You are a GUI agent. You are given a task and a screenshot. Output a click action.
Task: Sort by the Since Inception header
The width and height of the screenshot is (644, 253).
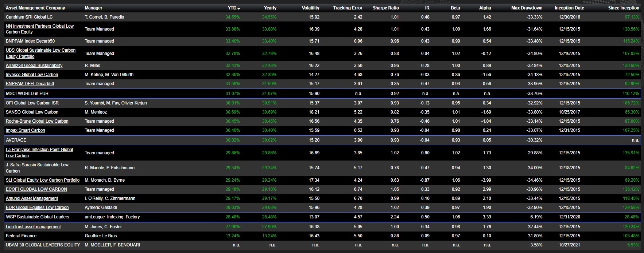[624, 8]
